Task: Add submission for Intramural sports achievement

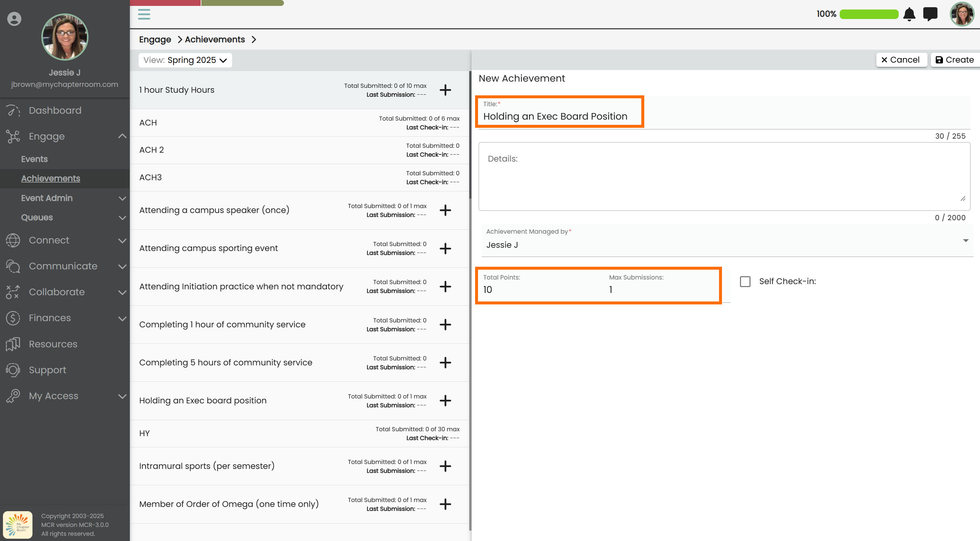Action: [x=445, y=466]
